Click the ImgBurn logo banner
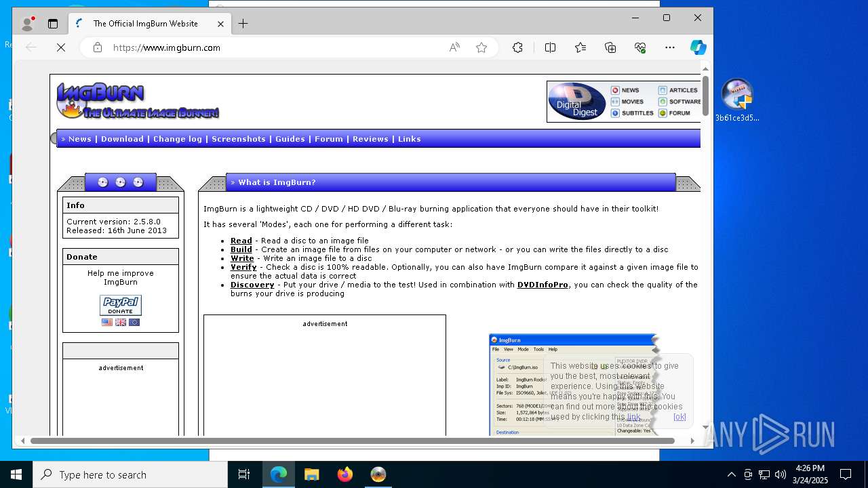868x488 pixels. coord(138,101)
